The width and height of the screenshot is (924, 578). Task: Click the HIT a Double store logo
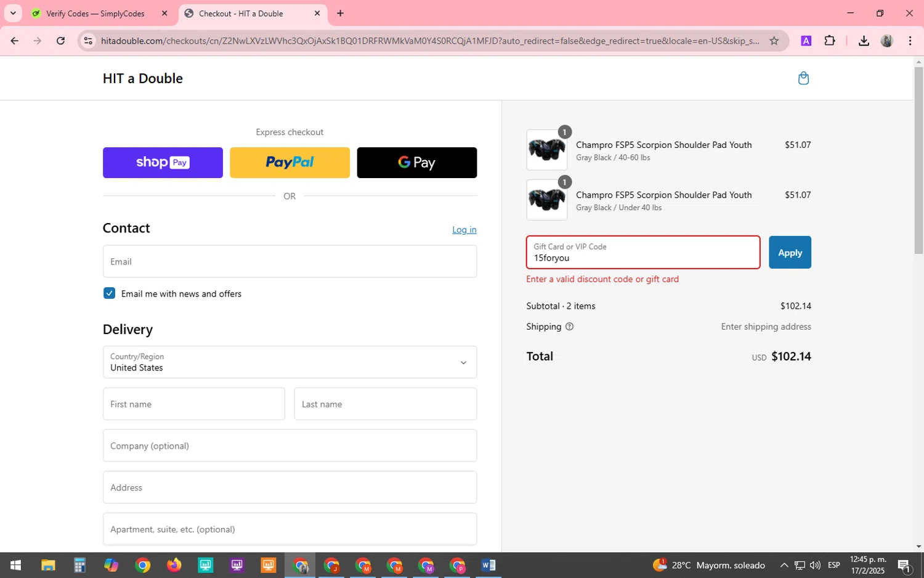pyautogui.click(x=143, y=78)
